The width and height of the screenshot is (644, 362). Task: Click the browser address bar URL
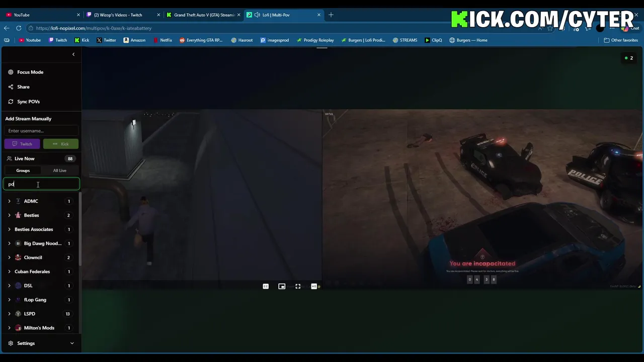click(x=94, y=28)
